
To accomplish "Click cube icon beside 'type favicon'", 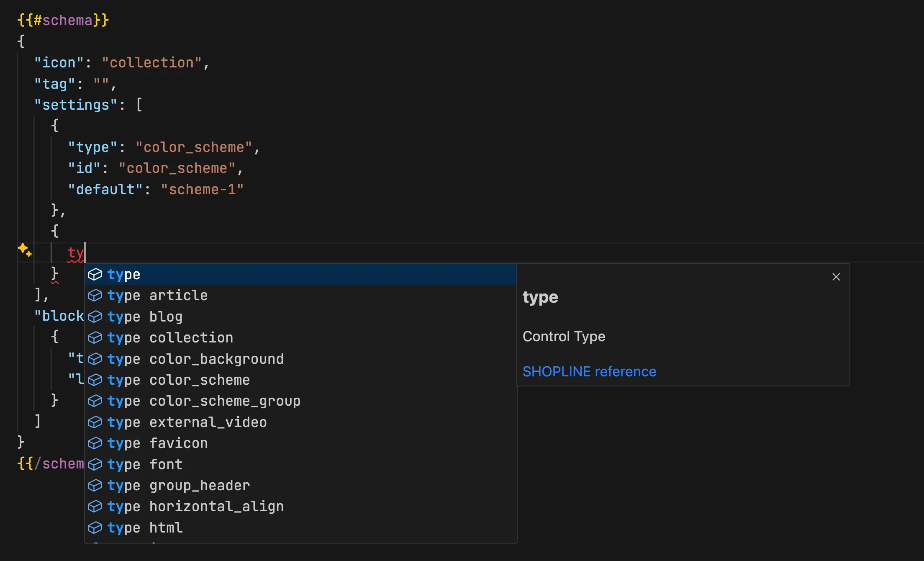I will point(95,443).
